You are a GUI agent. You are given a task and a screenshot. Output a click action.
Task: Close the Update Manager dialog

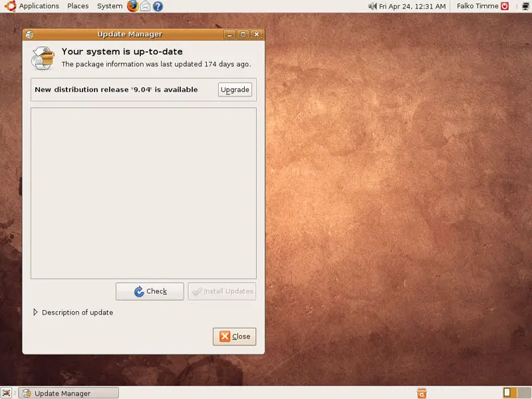235,336
